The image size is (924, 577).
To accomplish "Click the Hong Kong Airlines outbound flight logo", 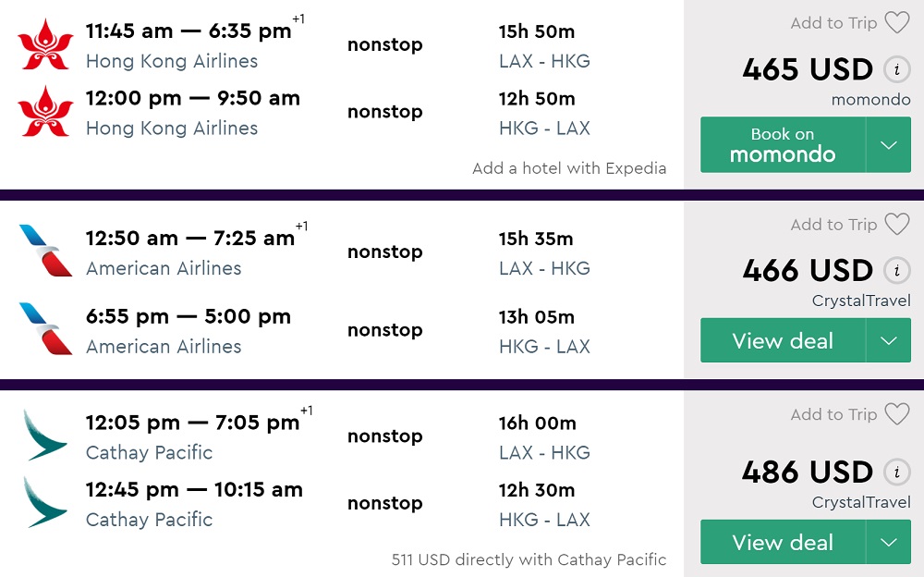I will (x=45, y=44).
